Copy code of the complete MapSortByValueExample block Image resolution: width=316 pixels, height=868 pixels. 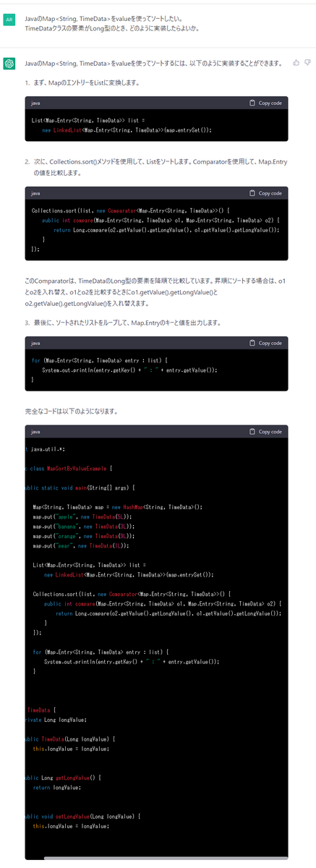click(x=265, y=431)
